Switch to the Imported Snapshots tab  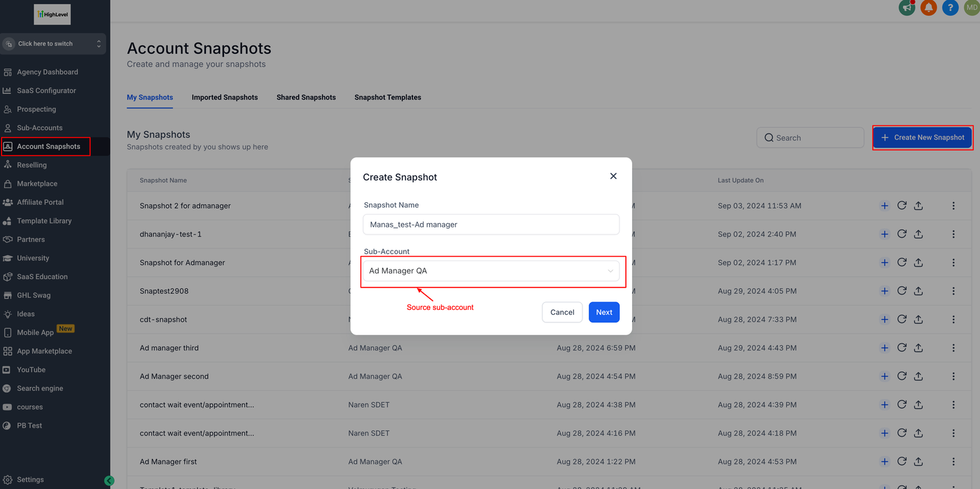[225, 97]
